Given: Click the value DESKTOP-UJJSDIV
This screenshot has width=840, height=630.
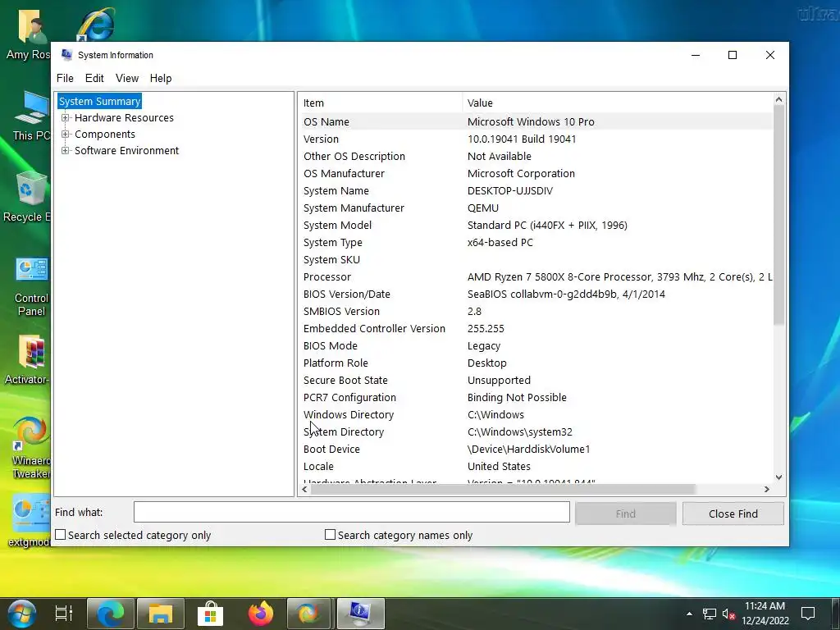Looking at the screenshot, I should [x=510, y=190].
